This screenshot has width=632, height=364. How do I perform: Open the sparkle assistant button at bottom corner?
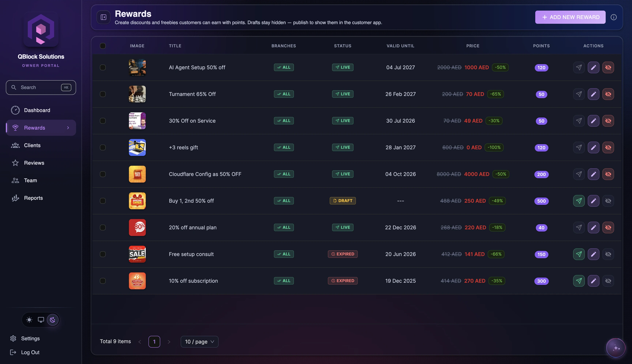coord(616,348)
